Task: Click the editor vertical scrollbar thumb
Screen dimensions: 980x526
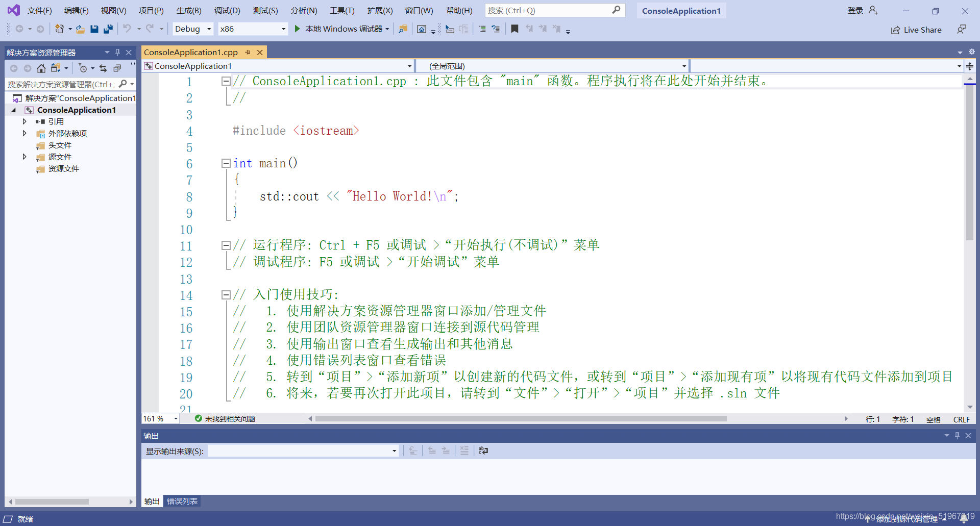Action: pyautogui.click(x=970, y=162)
